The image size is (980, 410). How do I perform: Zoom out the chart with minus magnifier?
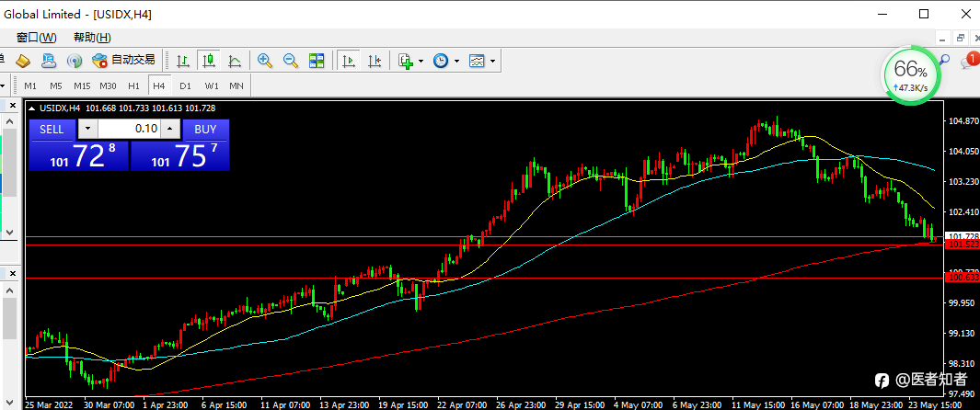point(291,61)
